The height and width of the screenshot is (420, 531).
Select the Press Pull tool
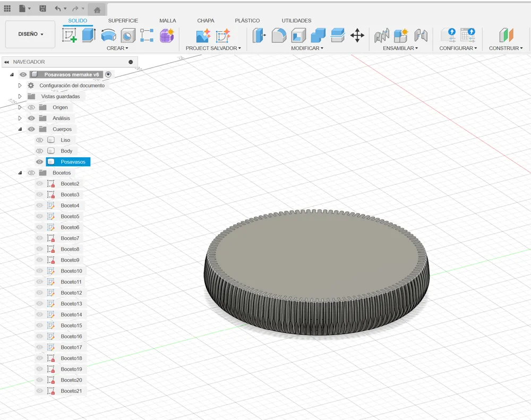[259, 35]
